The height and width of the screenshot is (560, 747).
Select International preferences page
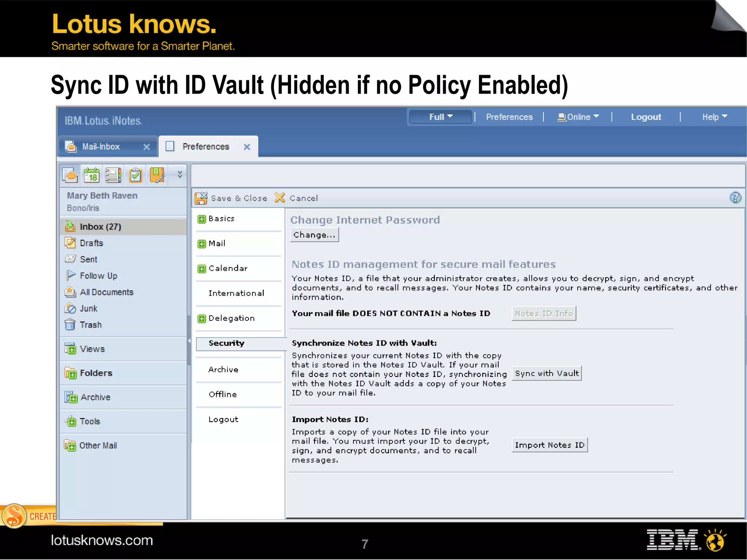[x=236, y=293]
